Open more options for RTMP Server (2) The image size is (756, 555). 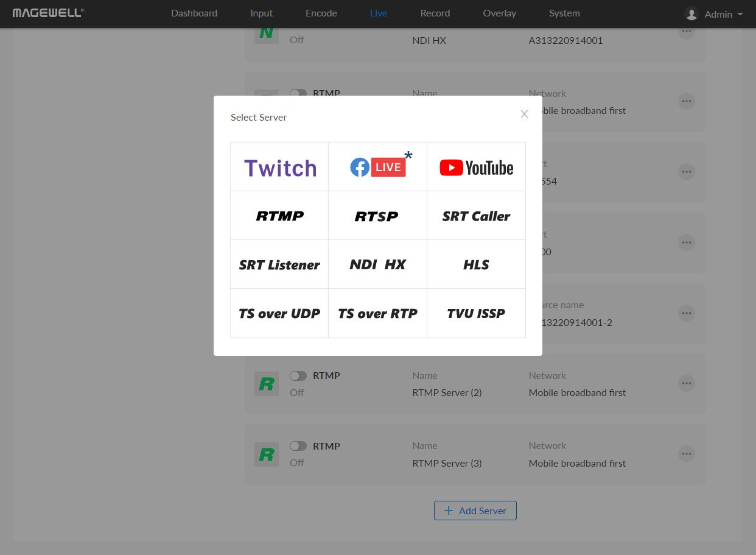click(687, 383)
